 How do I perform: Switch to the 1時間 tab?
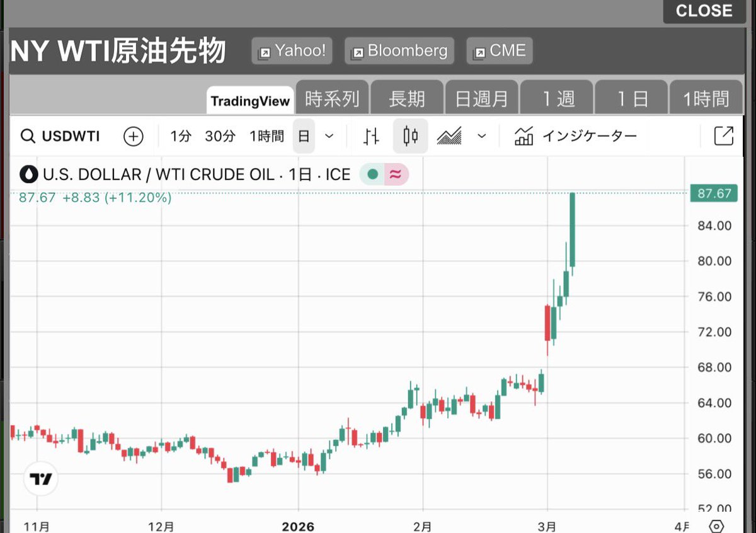coord(706,98)
